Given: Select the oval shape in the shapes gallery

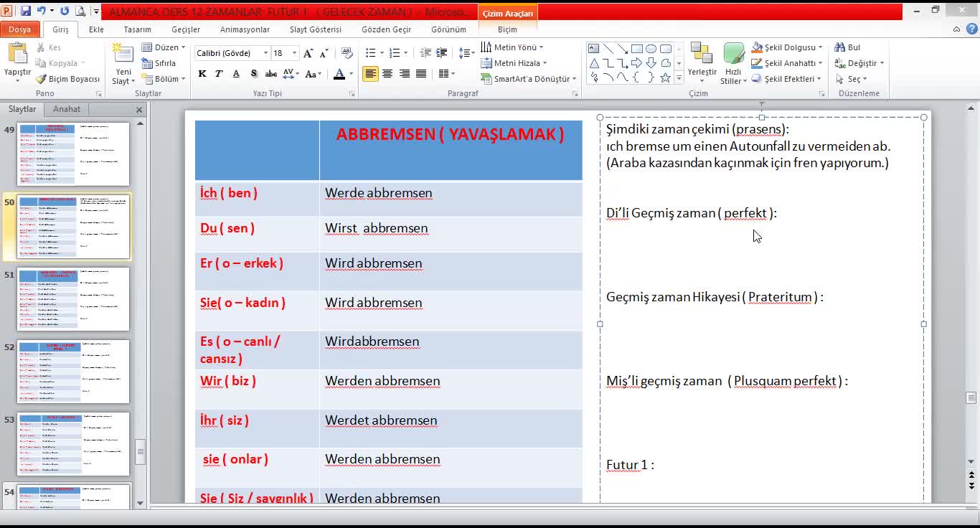Looking at the screenshot, I should [x=651, y=49].
